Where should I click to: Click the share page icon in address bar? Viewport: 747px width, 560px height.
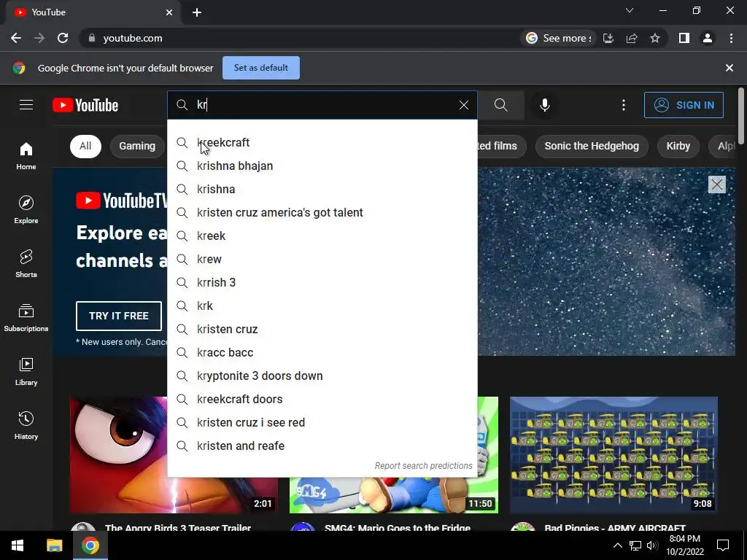pyautogui.click(x=632, y=38)
